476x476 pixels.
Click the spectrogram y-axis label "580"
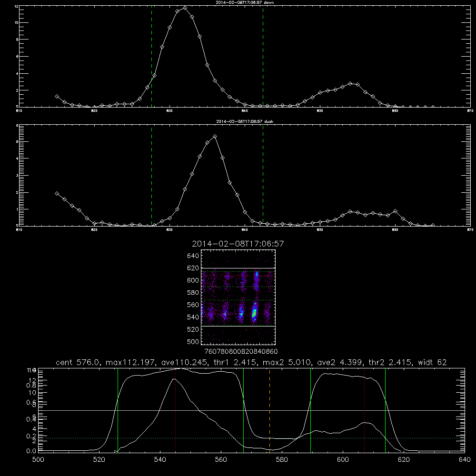pos(193,293)
